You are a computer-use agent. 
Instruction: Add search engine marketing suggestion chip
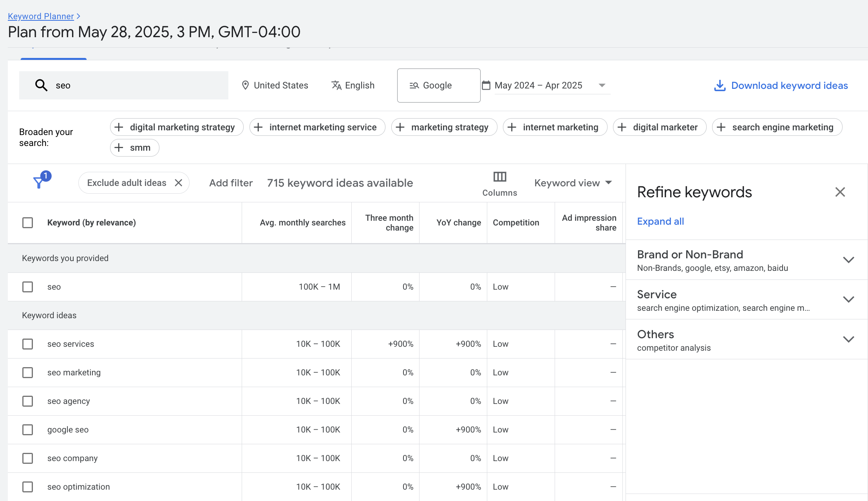tap(777, 127)
